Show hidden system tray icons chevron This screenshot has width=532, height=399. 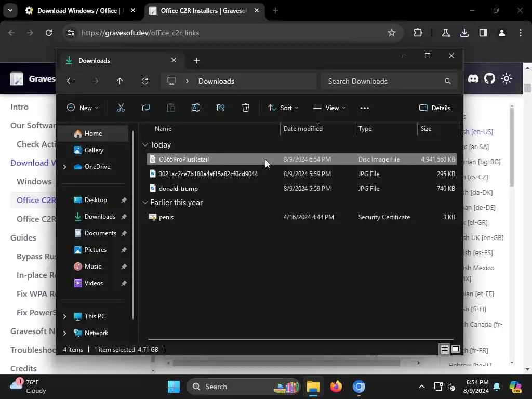click(x=421, y=387)
